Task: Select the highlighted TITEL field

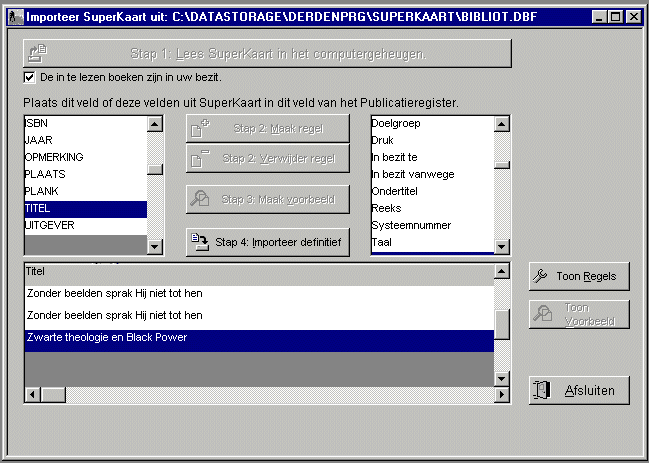Action: pos(86,209)
